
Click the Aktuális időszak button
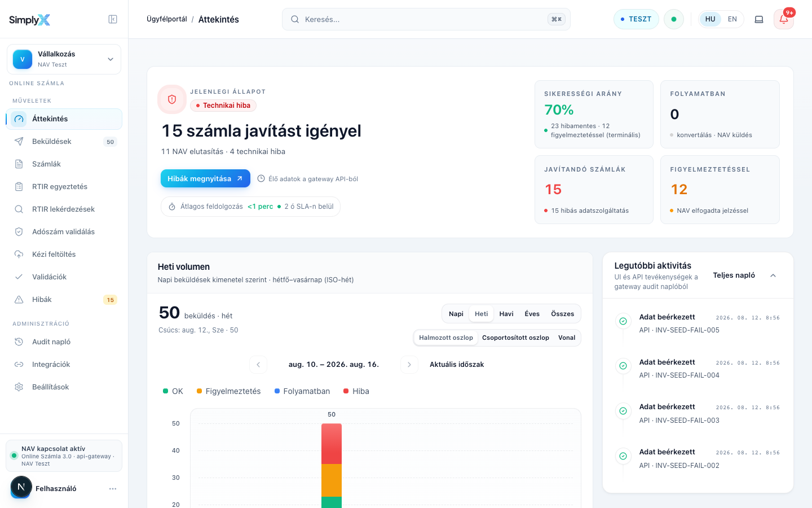click(x=457, y=365)
